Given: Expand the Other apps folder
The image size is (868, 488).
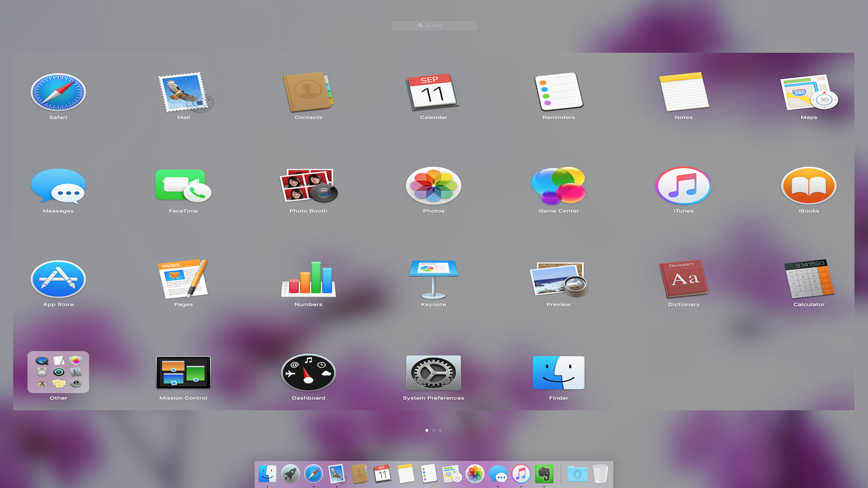Looking at the screenshot, I should point(58,373).
